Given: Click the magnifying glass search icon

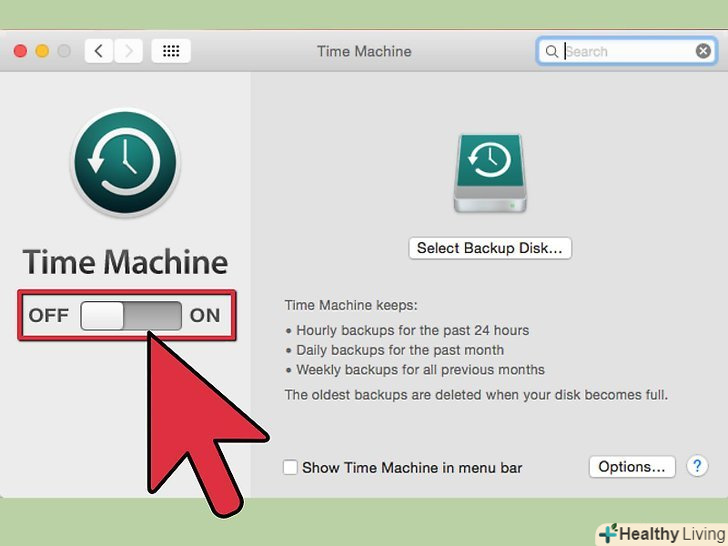Looking at the screenshot, I should click(x=552, y=51).
